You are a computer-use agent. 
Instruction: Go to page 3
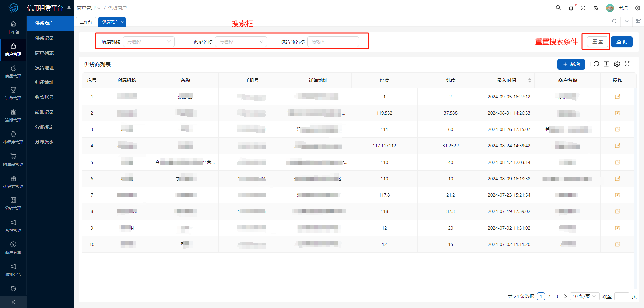557,296
